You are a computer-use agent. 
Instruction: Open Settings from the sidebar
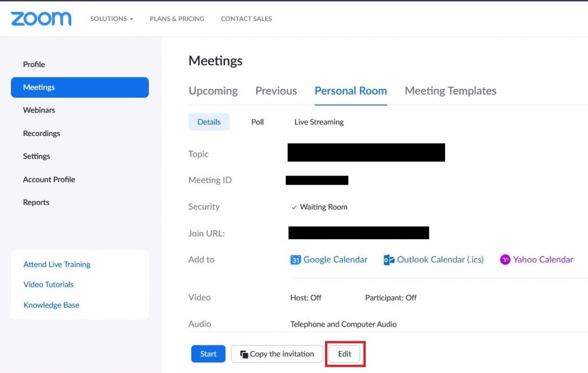click(x=36, y=156)
